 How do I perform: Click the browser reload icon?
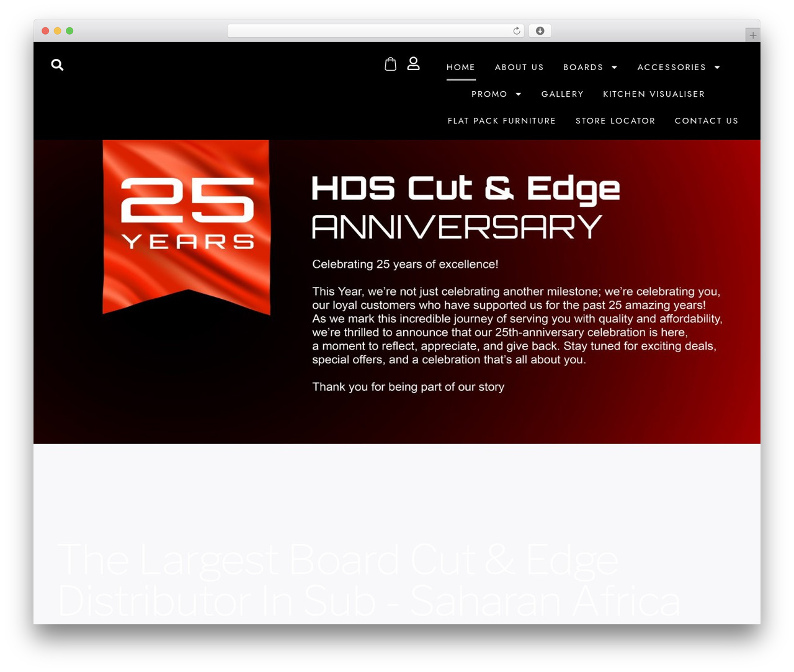point(517,31)
